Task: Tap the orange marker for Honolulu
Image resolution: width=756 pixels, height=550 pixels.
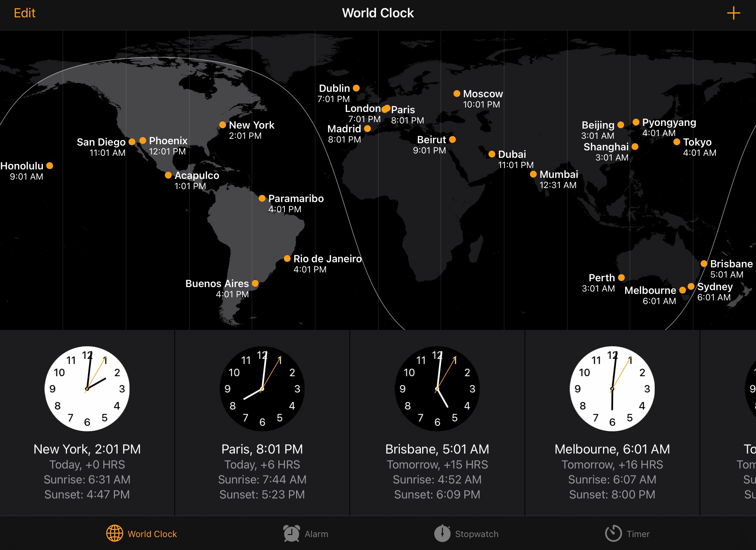Action: 50,166
